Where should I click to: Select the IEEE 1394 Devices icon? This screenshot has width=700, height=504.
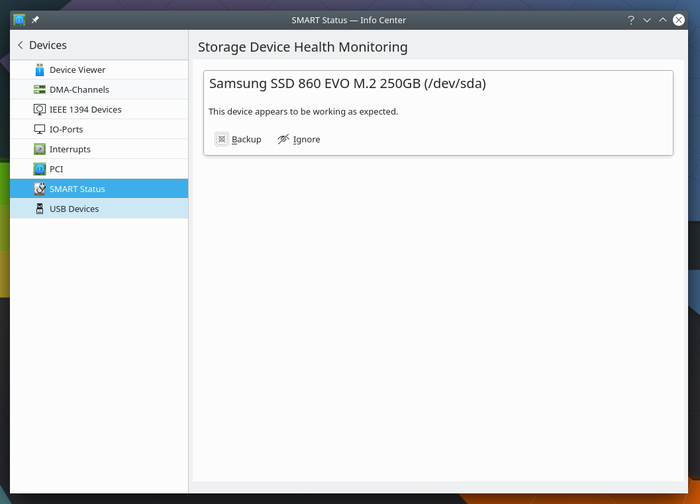[40, 110]
